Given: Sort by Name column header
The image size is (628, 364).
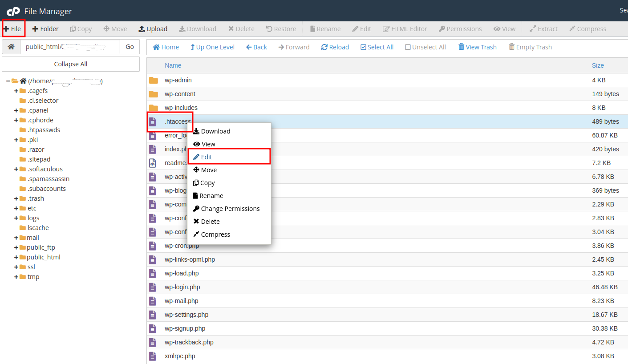Looking at the screenshot, I should tap(173, 65).
